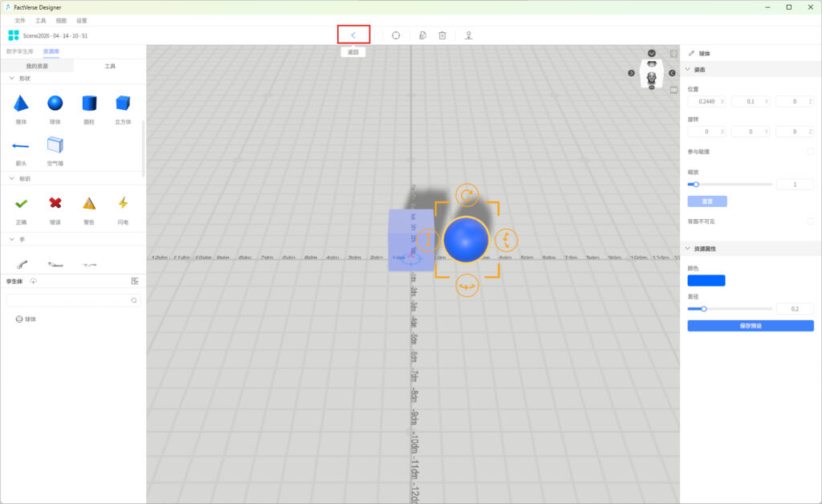Click the 保存预设 save preset button
The height and width of the screenshot is (504, 822).
coord(751,326)
